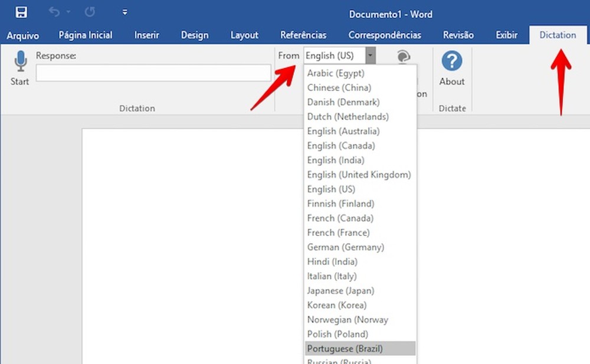Choose English (United Kingdom) in the dropdown

coord(359,175)
